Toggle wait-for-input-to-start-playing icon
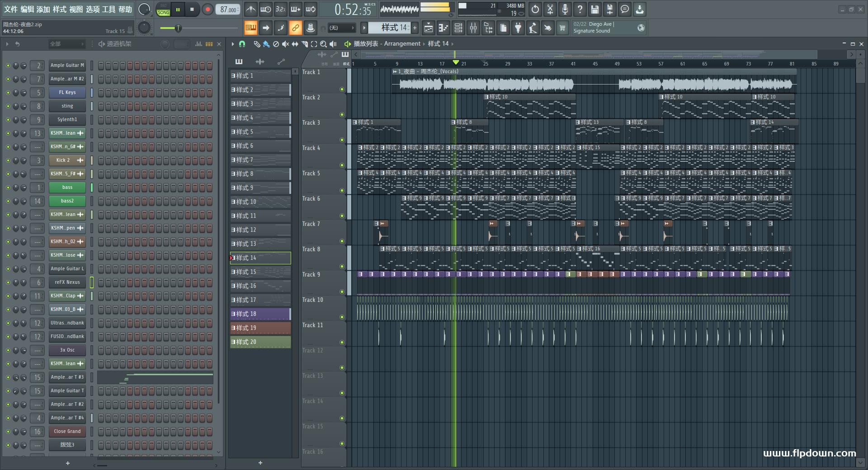This screenshot has height=470, width=868. [x=266, y=9]
